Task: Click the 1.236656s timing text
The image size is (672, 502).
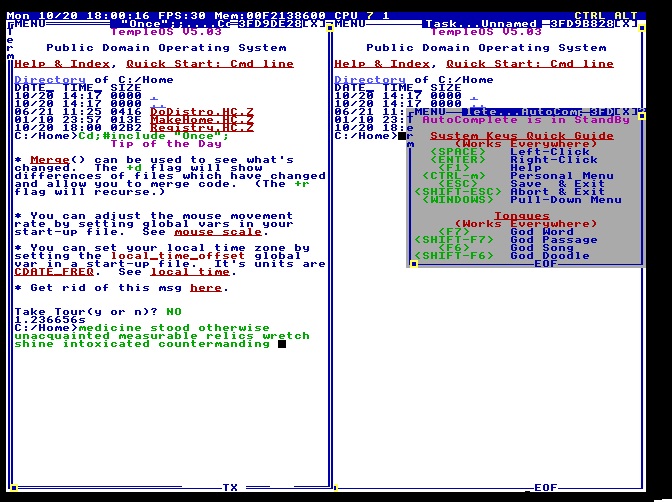Action: point(50,320)
